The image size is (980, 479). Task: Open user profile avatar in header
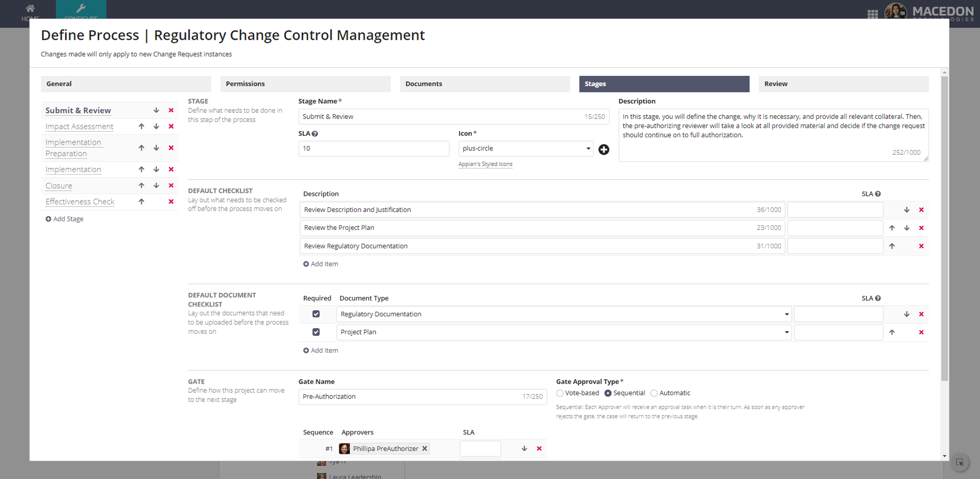click(896, 11)
